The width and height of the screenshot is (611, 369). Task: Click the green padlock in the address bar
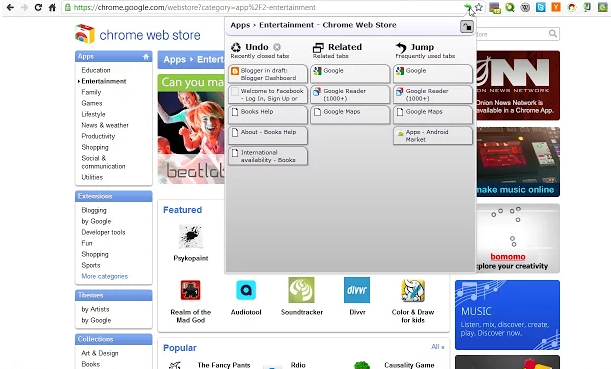click(68, 7)
